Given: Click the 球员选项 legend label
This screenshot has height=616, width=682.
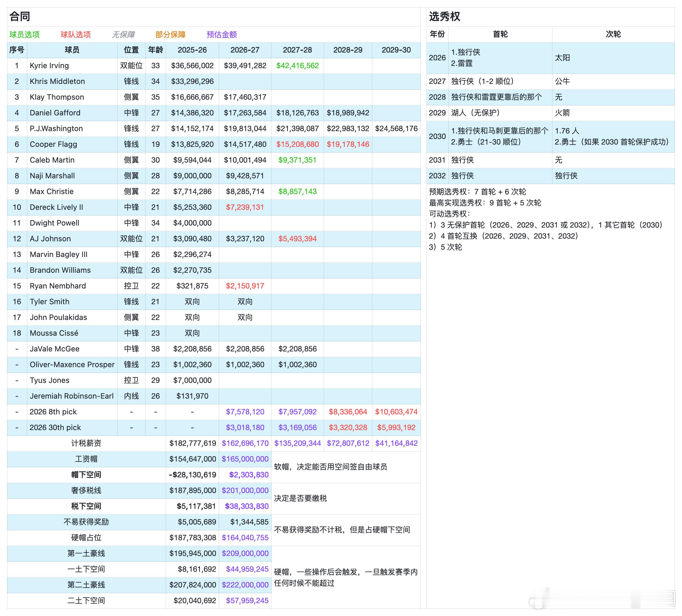Looking at the screenshot, I should [25, 34].
